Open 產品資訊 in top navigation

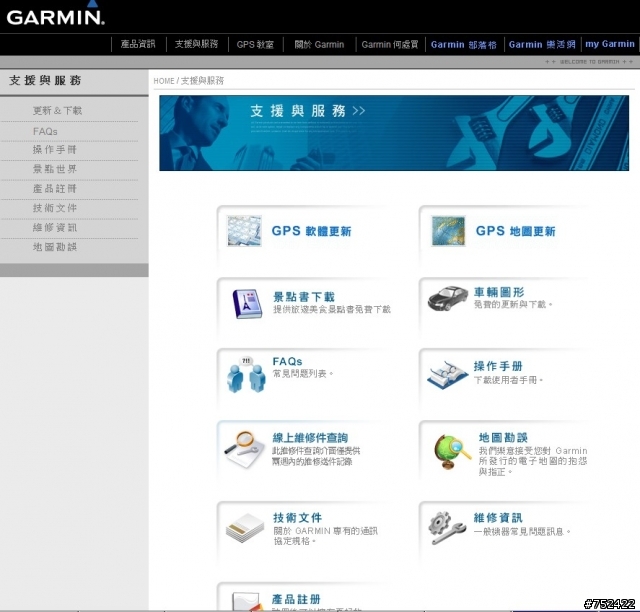[138, 44]
